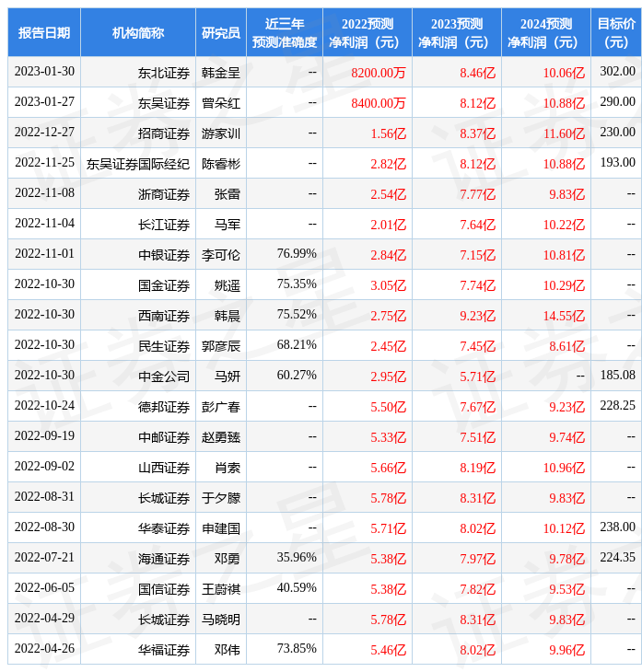Select the date cell 2023-01-27

tap(44, 101)
